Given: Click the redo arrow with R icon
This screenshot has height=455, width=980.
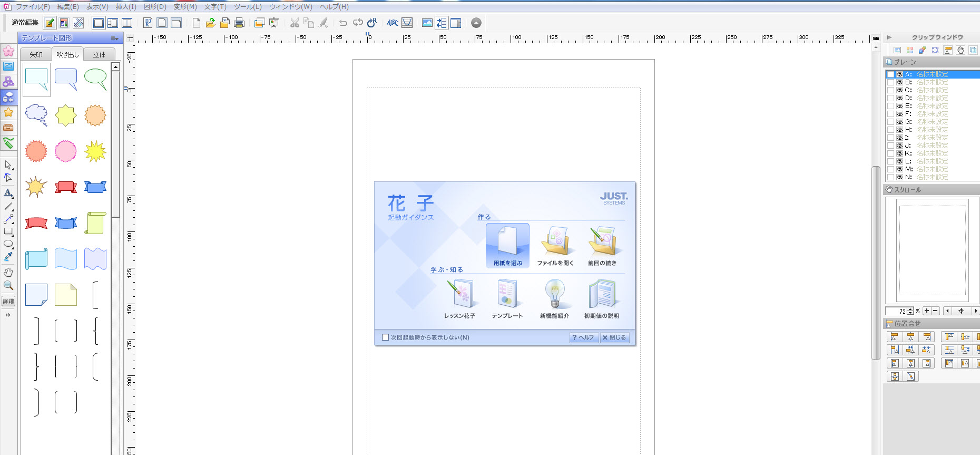Looking at the screenshot, I should [372, 23].
